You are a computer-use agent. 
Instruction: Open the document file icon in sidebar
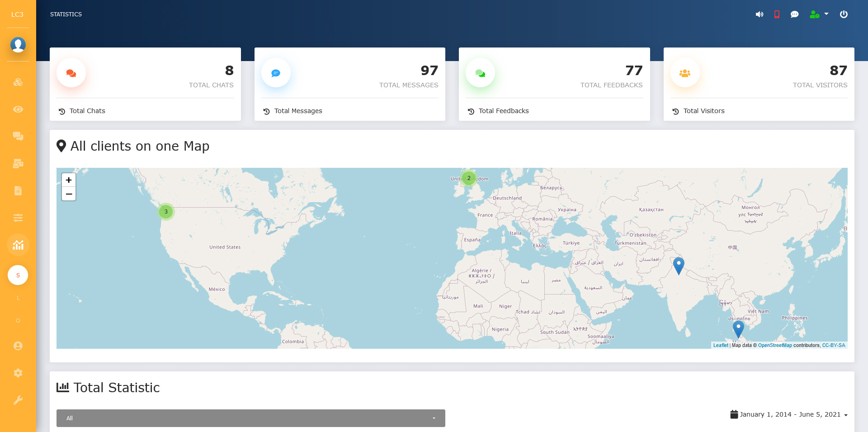[18, 190]
